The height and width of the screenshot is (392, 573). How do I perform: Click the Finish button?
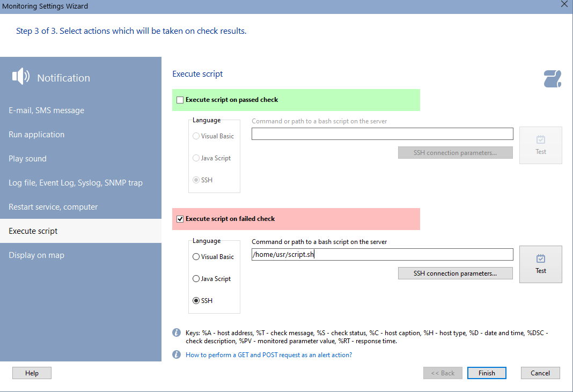coord(486,373)
